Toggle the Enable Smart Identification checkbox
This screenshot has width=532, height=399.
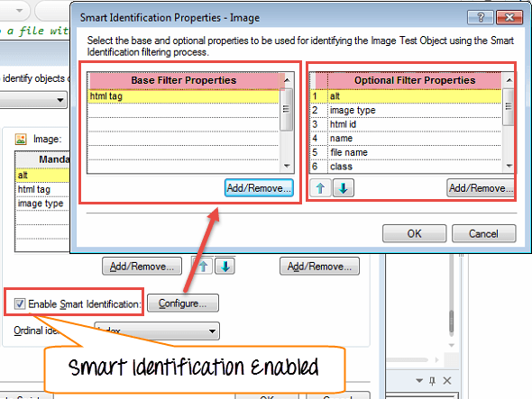click(20, 304)
